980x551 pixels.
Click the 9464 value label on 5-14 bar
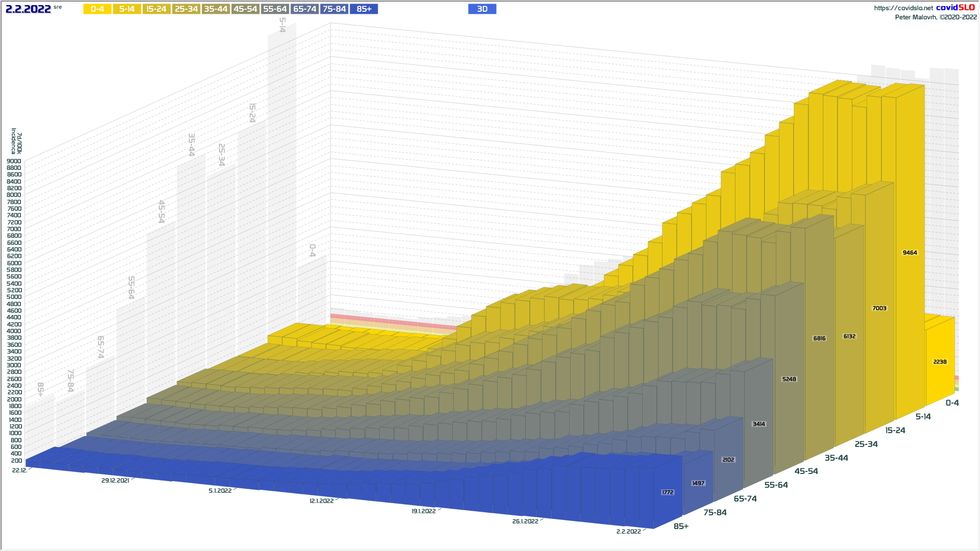click(910, 253)
